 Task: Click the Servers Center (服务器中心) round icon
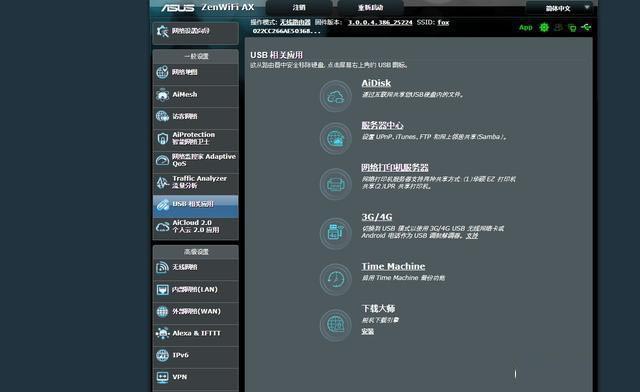(x=336, y=138)
